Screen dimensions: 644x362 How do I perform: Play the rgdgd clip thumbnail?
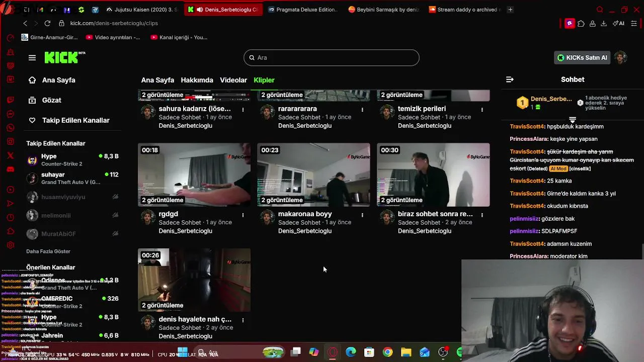tap(194, 174)
